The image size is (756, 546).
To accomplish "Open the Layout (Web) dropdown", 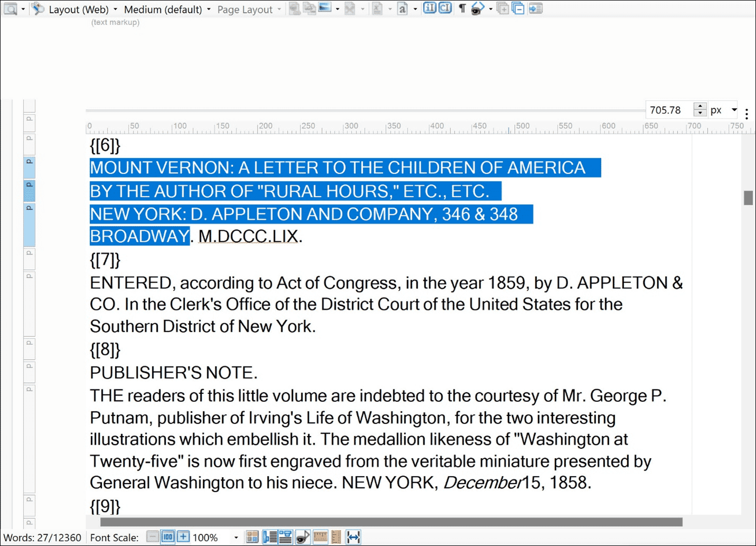I will point(79,10).
